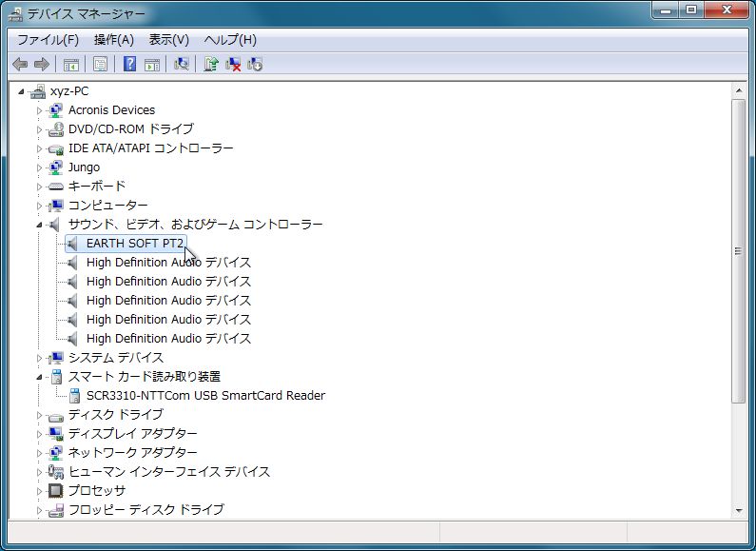Click the ディスプレイ アダプター monitor icon
This screenshot has height=551, width=756.
[x=56, y=434]
